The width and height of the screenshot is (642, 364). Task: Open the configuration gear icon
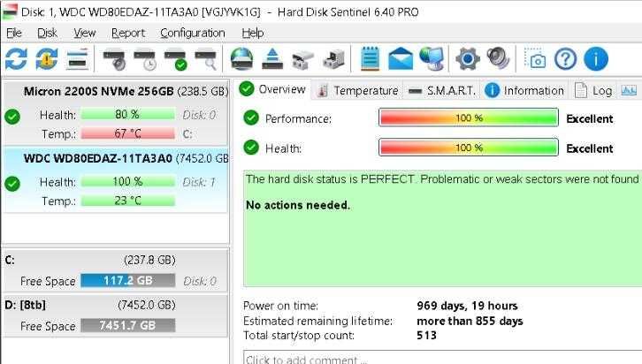(468, 59)
